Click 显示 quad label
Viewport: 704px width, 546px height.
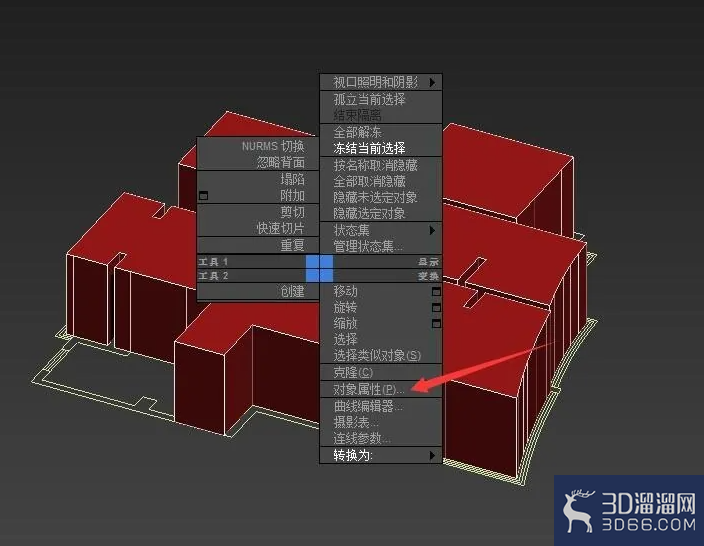428,262
